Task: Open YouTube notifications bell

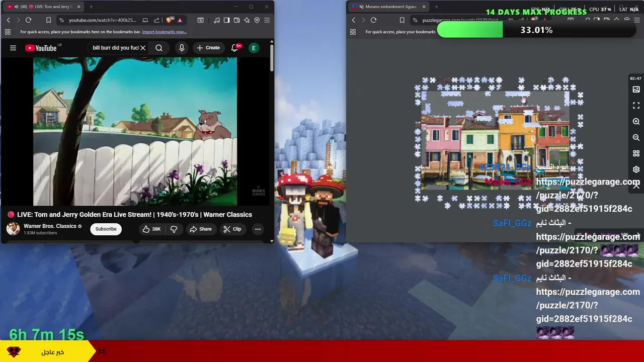Action: point(234,48)
